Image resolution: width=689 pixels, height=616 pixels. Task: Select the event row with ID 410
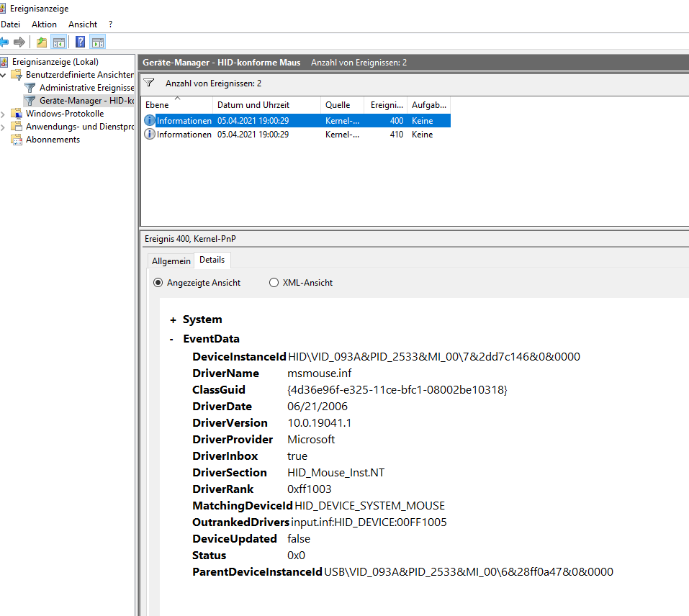tap(297, 135)
